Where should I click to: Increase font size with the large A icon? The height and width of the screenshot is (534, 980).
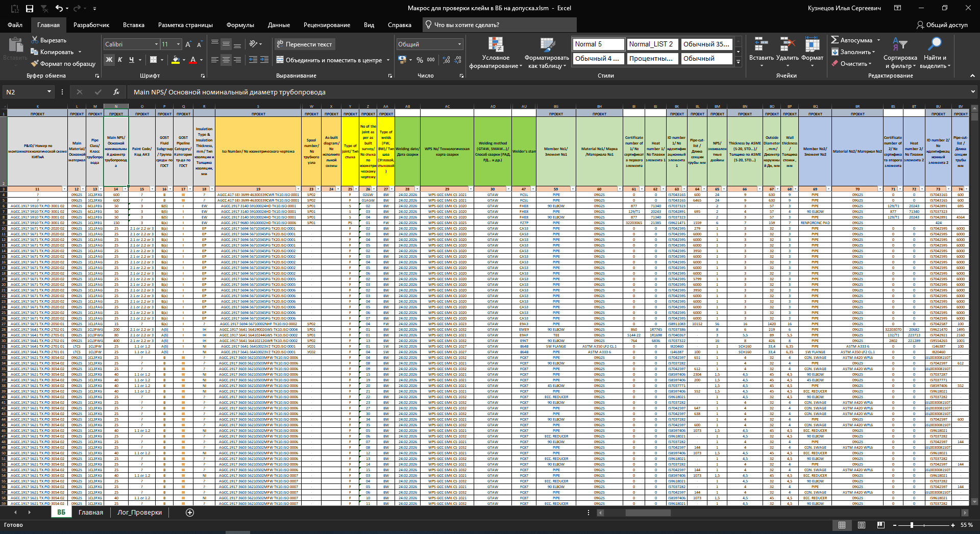coord(188,44)
